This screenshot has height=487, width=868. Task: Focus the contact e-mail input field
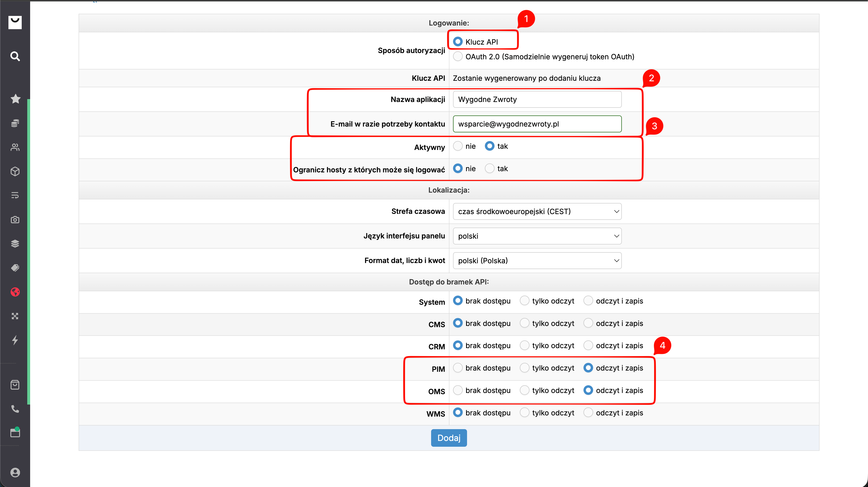(537, 124)
